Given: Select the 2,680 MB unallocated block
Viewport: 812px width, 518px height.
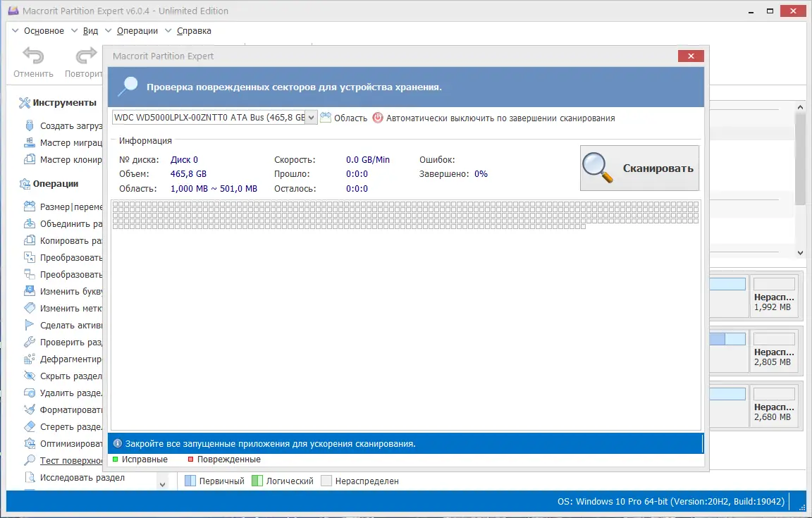Looking at the screenshot, I should tap(774, 406).
